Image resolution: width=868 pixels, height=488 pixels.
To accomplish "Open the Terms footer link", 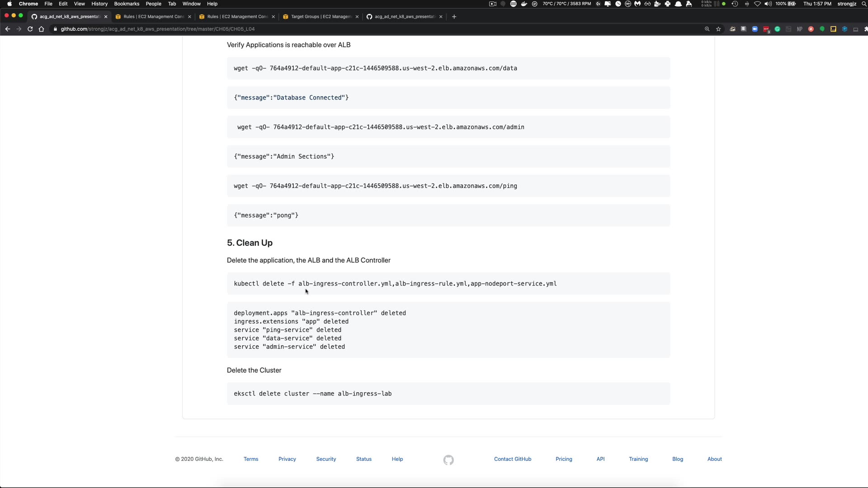I will [x=251, y=459].
